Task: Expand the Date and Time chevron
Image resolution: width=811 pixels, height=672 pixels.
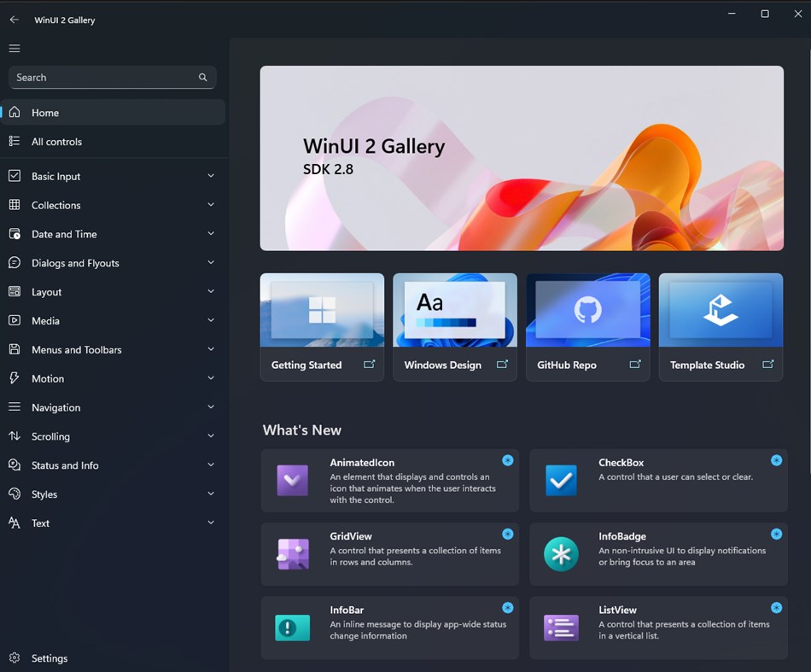Action: click(211, 234)
